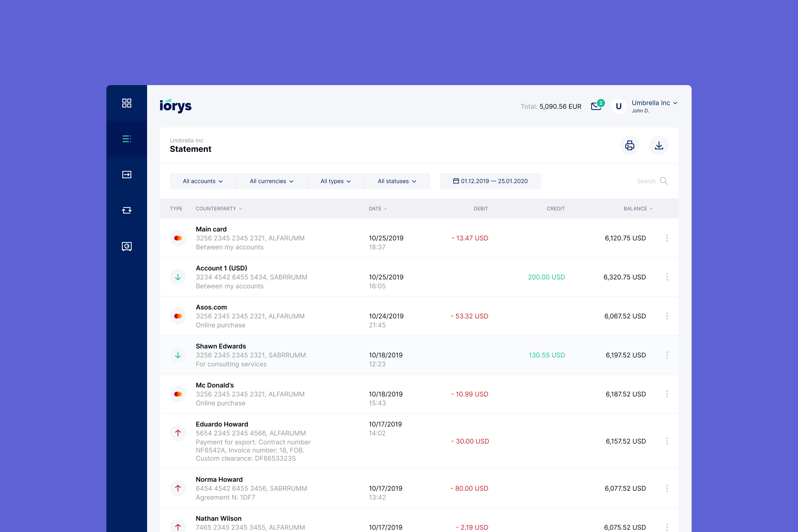Click the Eduardo Howard counterparty name

point(222,424)
